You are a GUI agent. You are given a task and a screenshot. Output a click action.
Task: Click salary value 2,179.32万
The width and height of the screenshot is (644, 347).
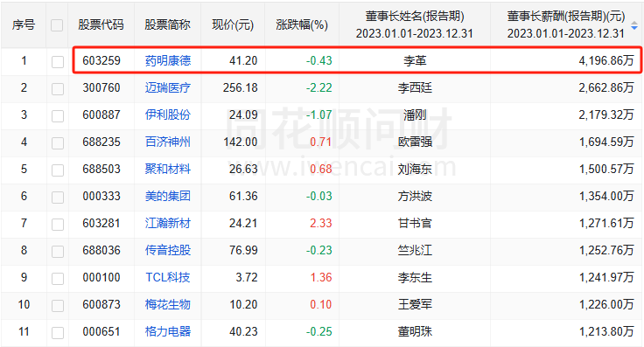[x=606, y=115]
